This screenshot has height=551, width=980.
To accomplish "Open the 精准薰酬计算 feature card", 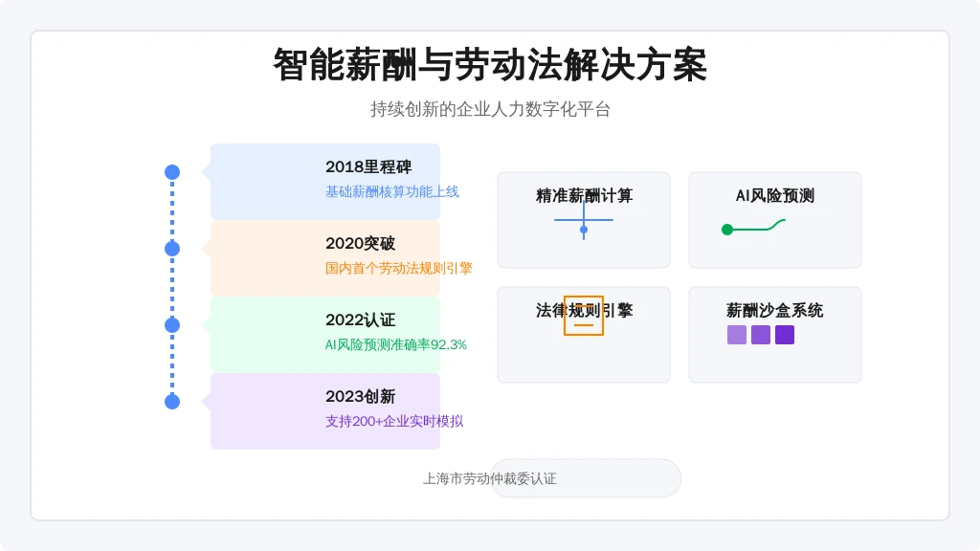I will point(584,220).
